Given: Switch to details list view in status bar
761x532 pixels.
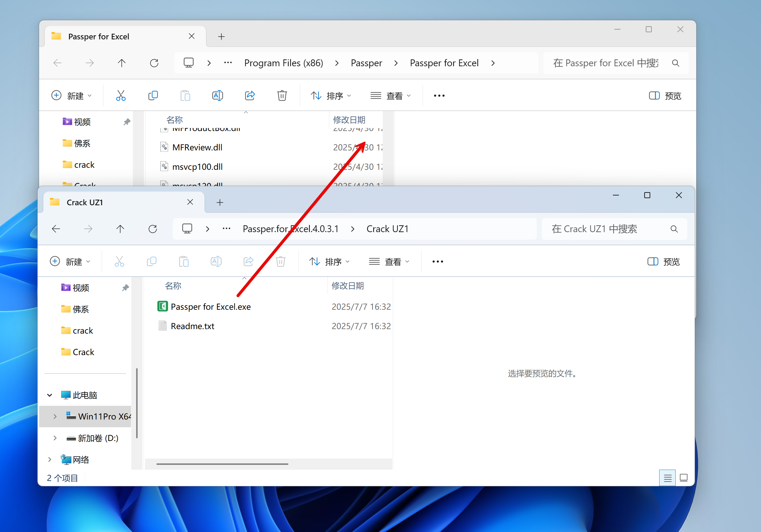Looking at the screenshot, I should click(667, 478).
